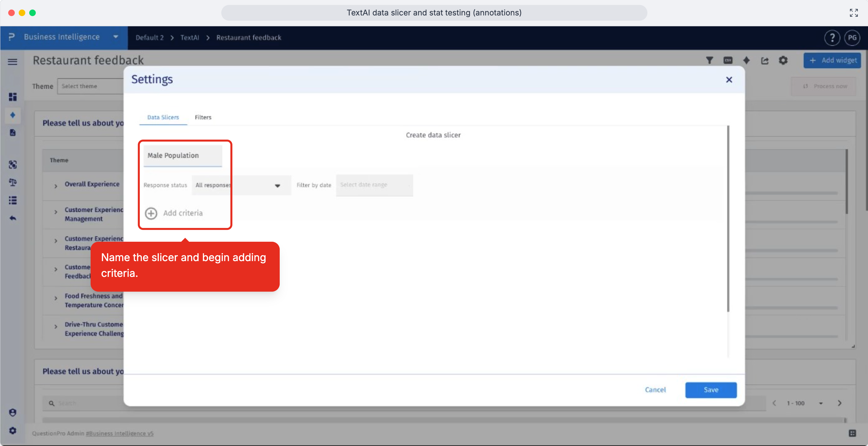Close the Settings dialog with the X
Screen dimensions: 868x446
(729, 79)
